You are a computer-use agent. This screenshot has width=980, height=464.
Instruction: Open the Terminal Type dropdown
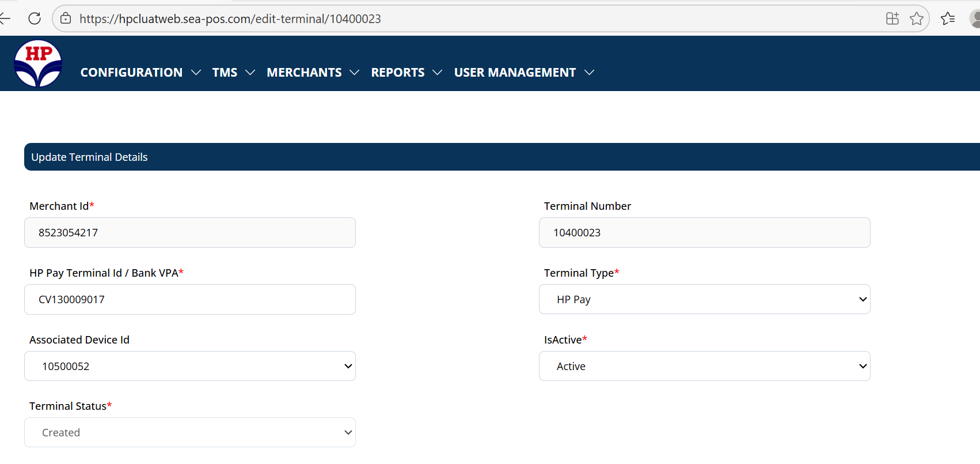pos(704,299)
